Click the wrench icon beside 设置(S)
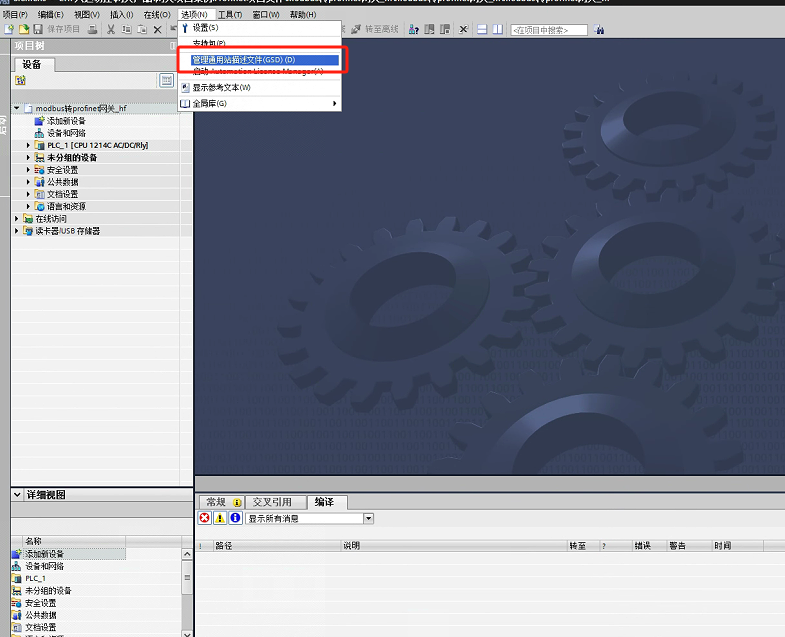785x637 pixels. 185,28
